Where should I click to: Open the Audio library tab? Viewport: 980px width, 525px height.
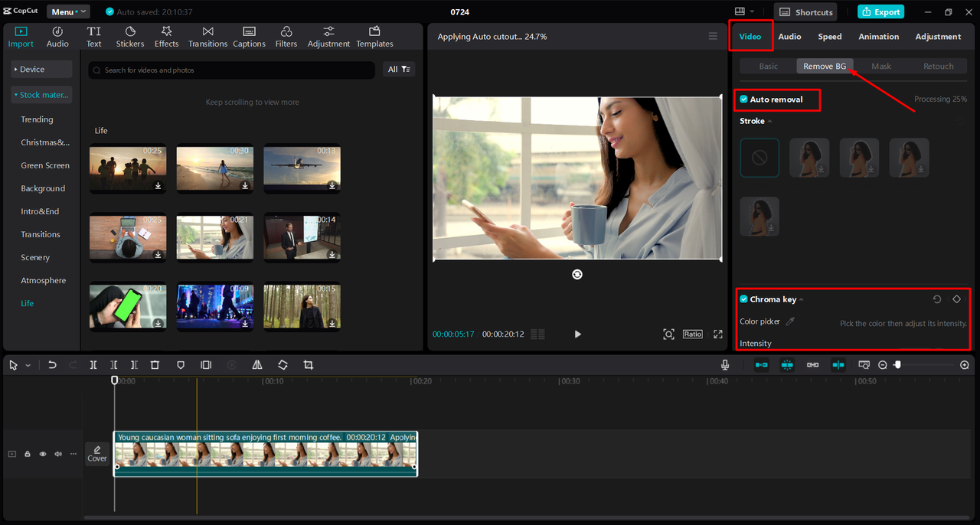pyautogui.click(x=57, y=37)
